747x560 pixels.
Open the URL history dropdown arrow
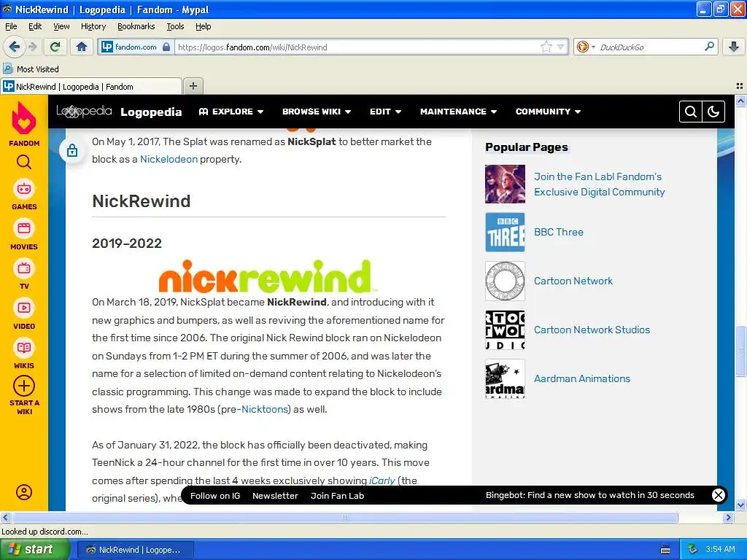560,47
